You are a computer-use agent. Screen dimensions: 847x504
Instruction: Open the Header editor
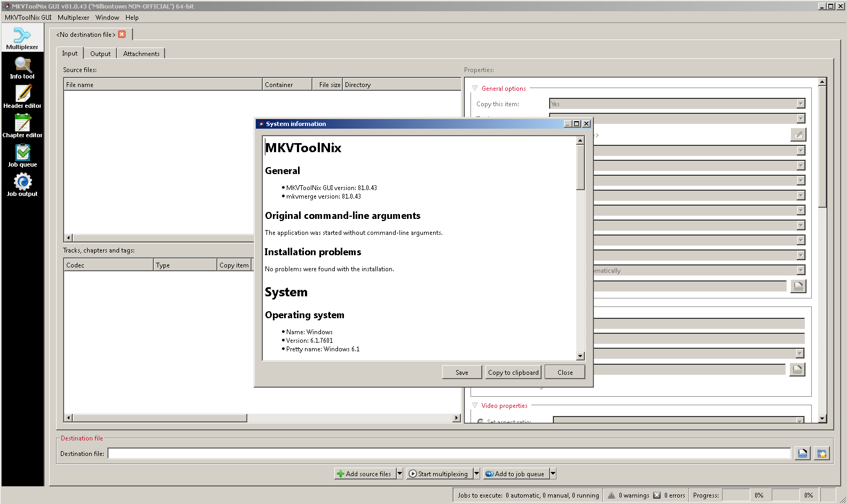click(x=22, y=97)
